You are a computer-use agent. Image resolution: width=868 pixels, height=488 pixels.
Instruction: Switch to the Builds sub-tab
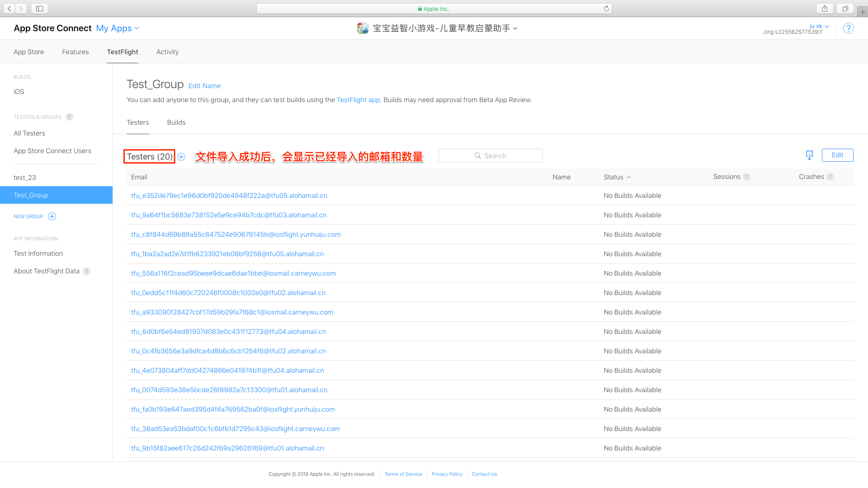click(176, 122)
